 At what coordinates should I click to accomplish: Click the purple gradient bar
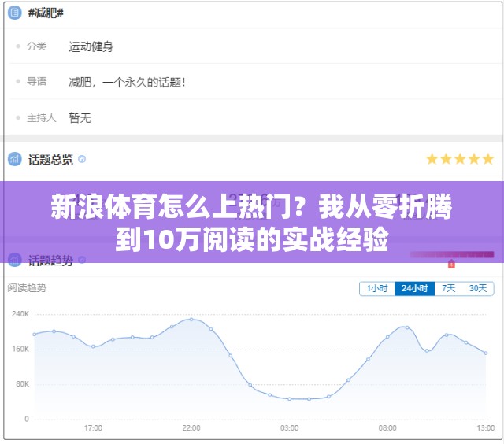point(451,255)
